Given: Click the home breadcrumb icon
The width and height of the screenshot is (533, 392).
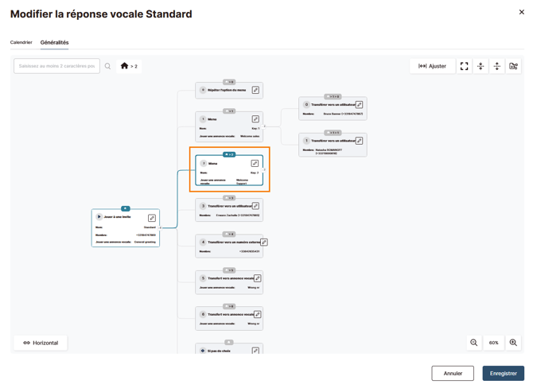Looking at the screenshot, I should coord(124,65).
